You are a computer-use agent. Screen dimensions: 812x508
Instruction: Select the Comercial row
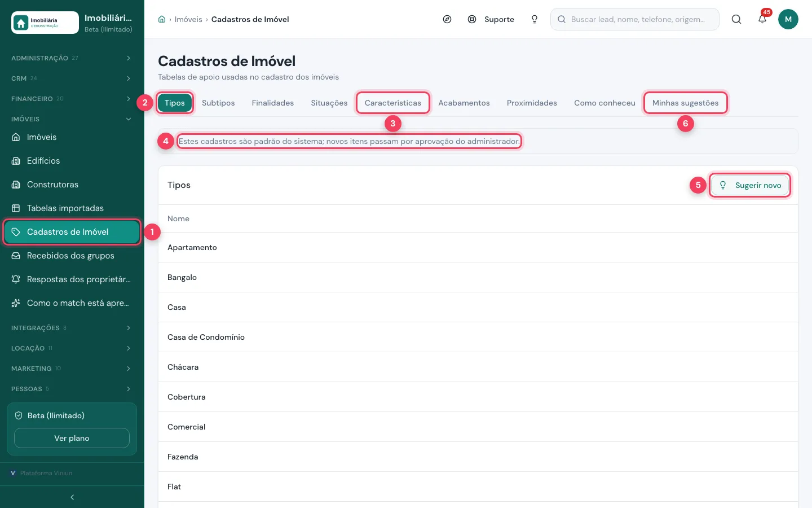pyautogui.click(x=478, y=427)
